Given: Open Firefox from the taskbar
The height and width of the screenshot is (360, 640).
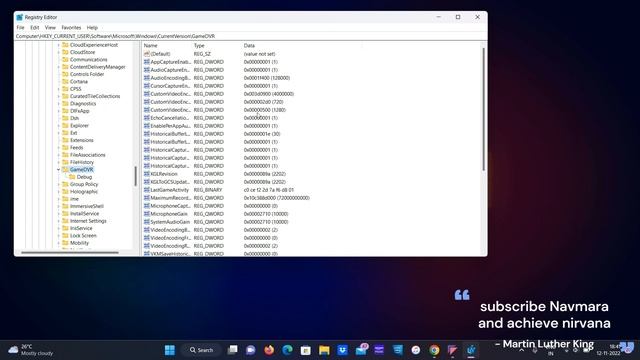Looking at the screenshot, I should 269,350.
